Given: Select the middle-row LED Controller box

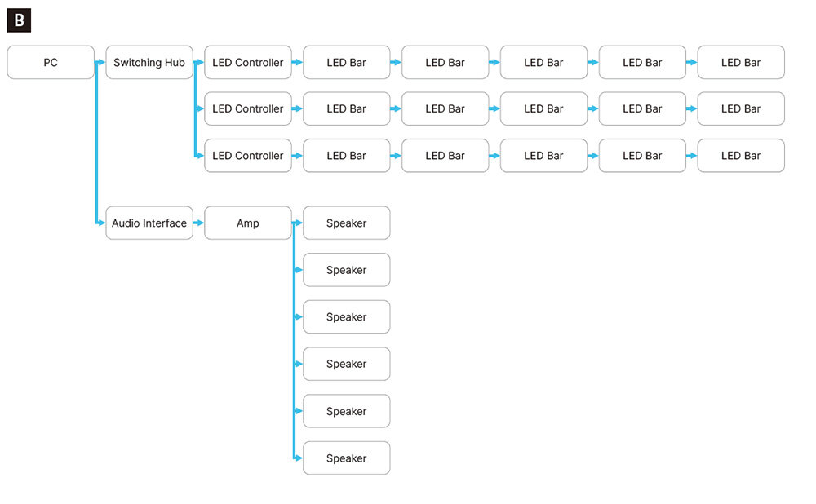Looking at the screenshot, I should click(248, 108).
